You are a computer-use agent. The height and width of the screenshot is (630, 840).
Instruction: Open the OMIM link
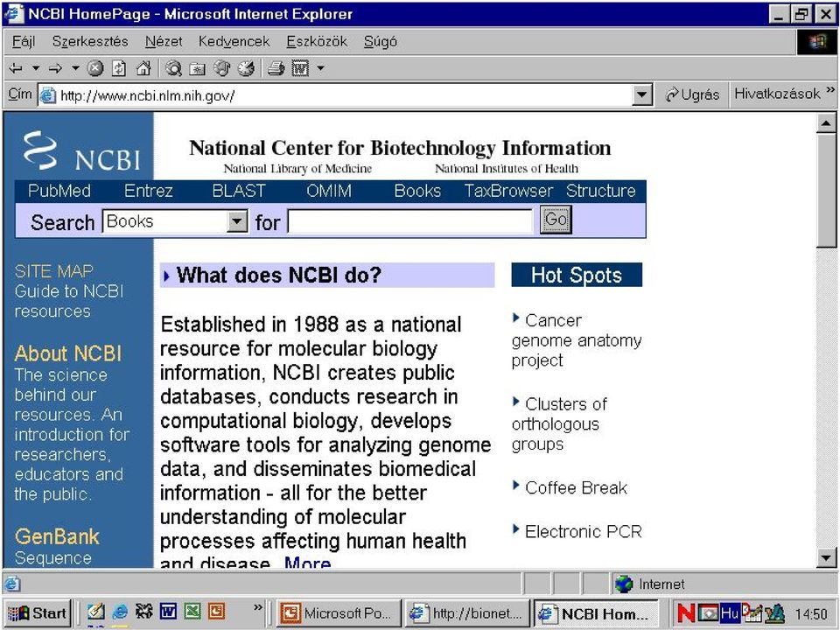(329, 191)
